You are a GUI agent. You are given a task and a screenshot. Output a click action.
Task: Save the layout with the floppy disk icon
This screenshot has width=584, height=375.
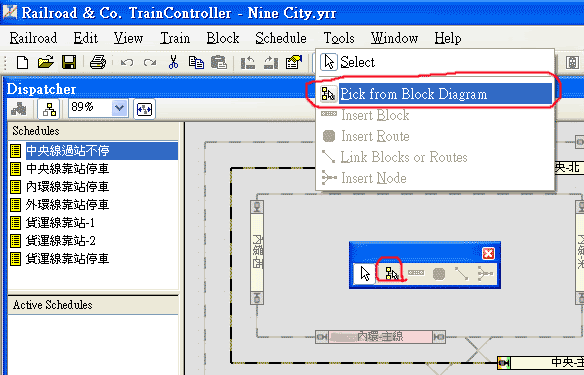coord(69,62)
